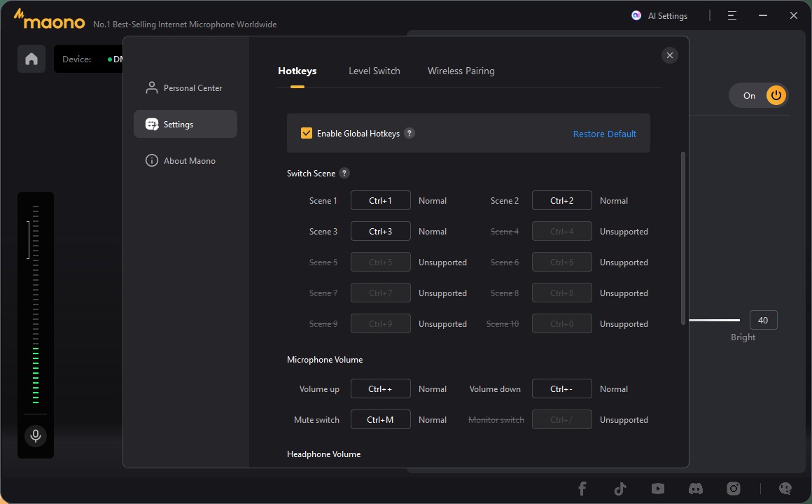Switch to the Wireless Pairing tab
This screenshot has height=504, width=812.
pyautogui.click(x=461, y=71)
